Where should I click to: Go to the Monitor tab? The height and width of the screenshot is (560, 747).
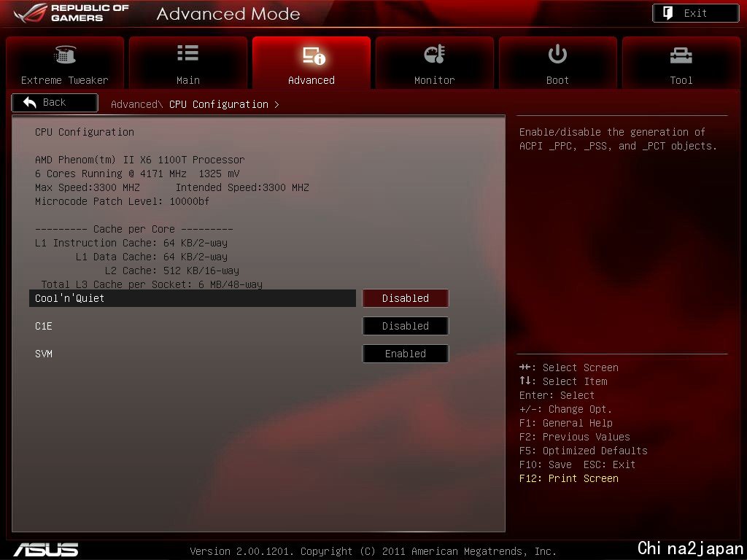[x=435, y=63]
